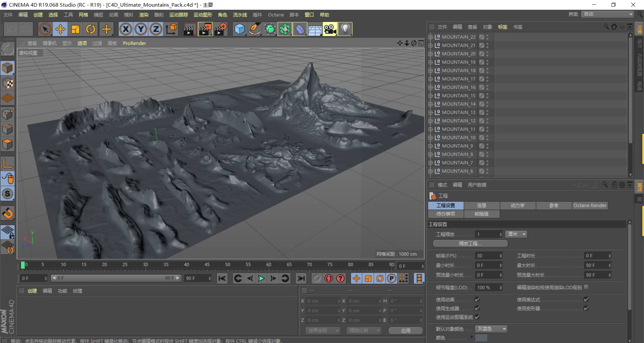The height and width of the screenshot is (343, 644).
Task: Toggle Z axis lock
Action: pos(156,29)
